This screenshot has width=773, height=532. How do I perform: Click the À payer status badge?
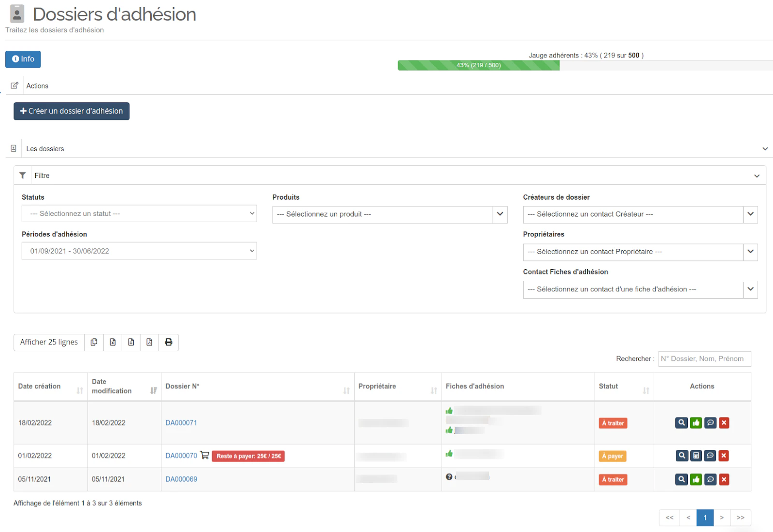coord(613,456)
